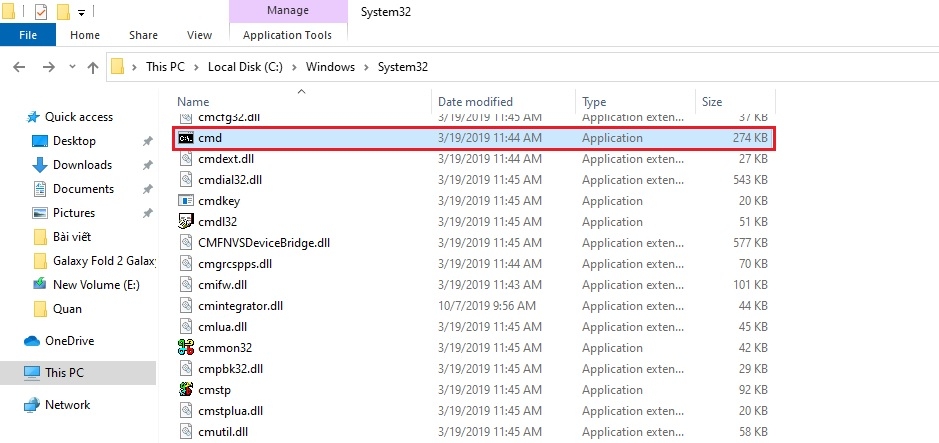Click This PC in the address bar
Image resolution: width=939 pixels, height=443 pixels.
pos(165,67)
